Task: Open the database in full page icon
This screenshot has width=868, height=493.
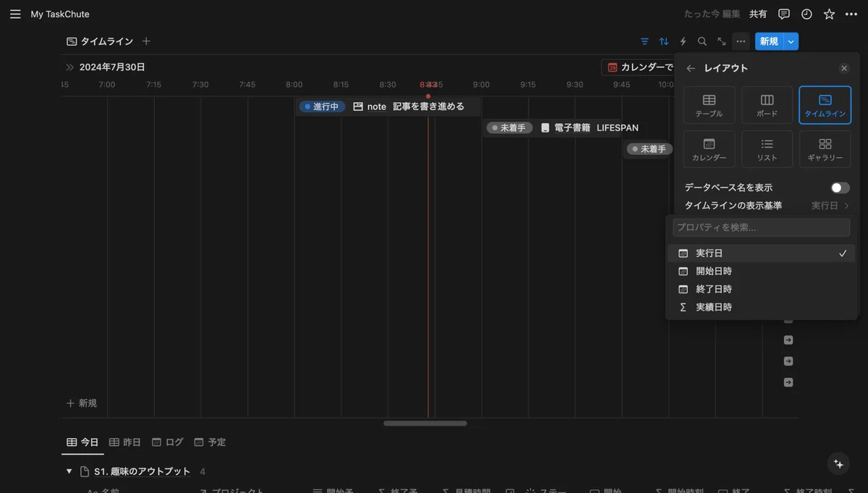Action: 721,41
